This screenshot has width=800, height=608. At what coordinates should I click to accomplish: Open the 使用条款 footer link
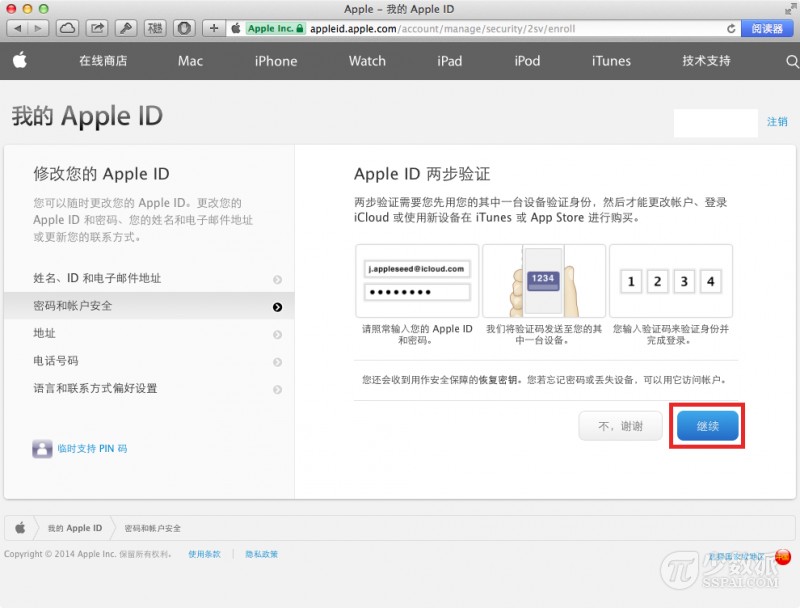(204, 554)
